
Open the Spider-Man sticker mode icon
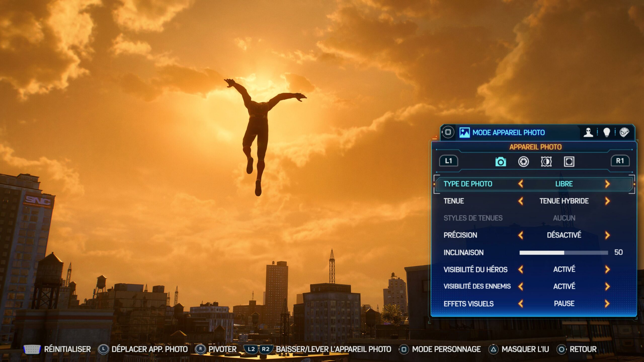pyautogui.click(x=624, y=132)
